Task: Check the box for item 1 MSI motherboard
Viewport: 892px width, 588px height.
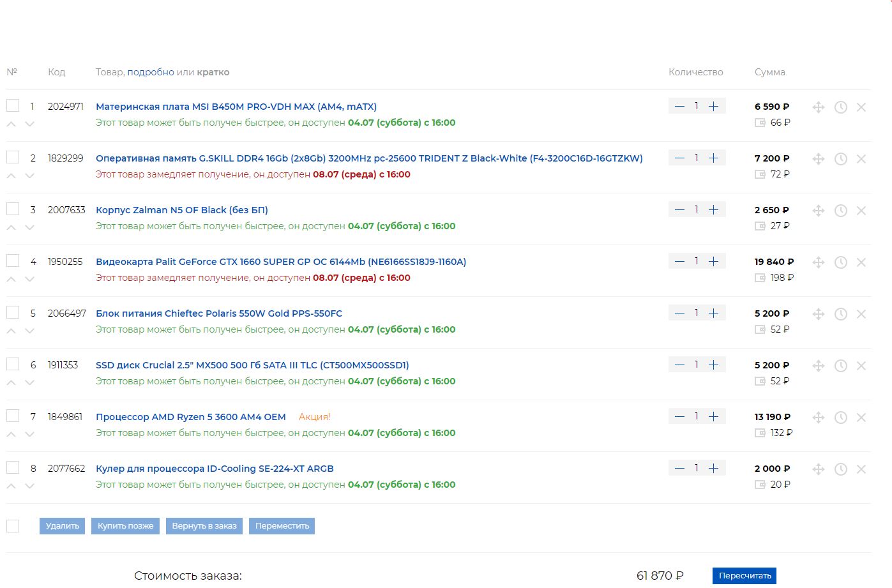Action: click(x=13, y=105)
